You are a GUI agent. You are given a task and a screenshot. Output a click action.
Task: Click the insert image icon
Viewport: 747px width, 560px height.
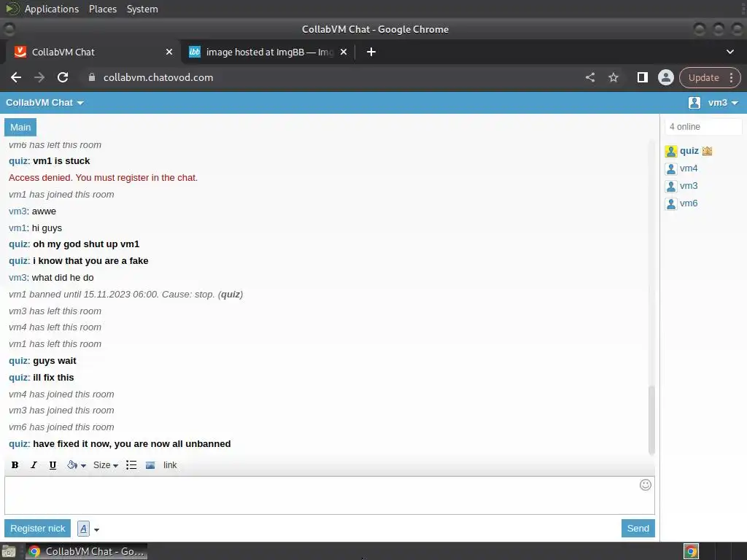(150, 465)
